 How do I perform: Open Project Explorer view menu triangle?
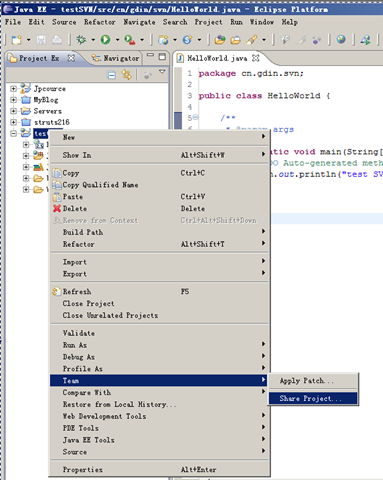[x=162, y=72]
